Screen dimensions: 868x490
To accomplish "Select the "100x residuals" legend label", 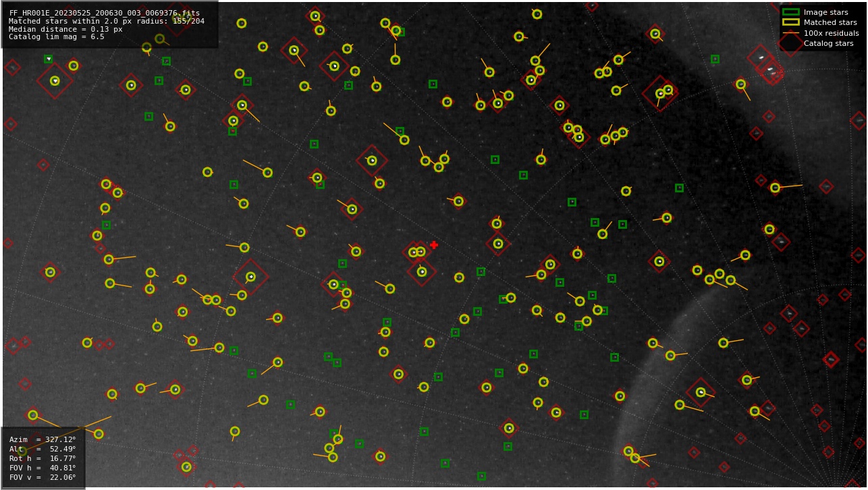I will (831, 33).
